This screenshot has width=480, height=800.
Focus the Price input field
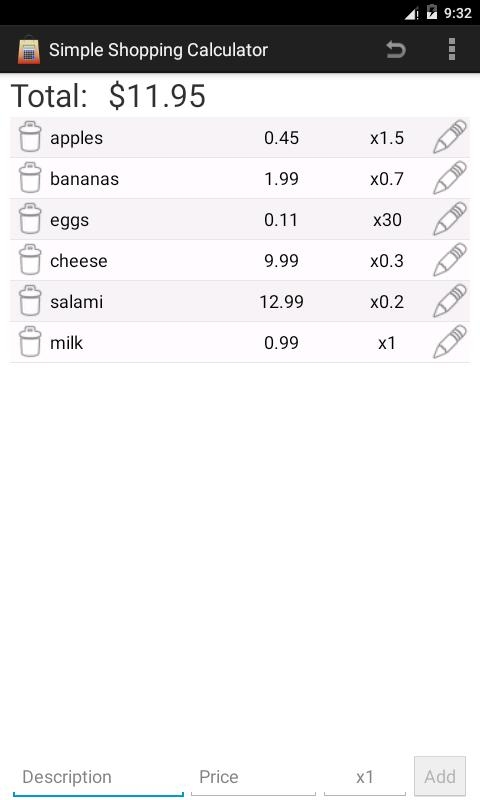coord(253,777)
